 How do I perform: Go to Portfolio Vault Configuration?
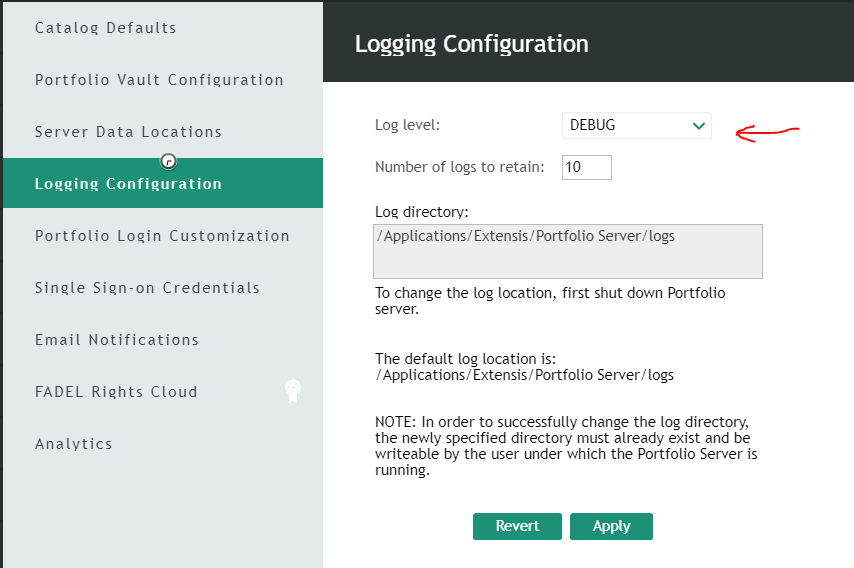[159, 80]
